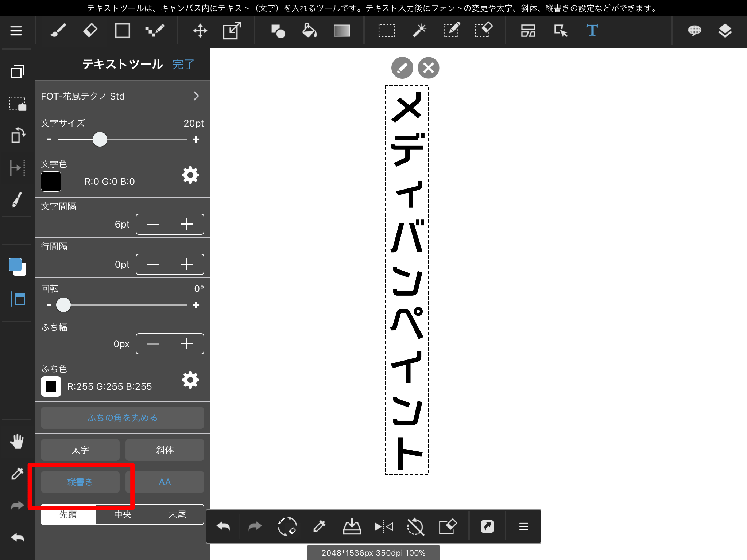Select the Magic Wand tool

click(x=419, y=31)
